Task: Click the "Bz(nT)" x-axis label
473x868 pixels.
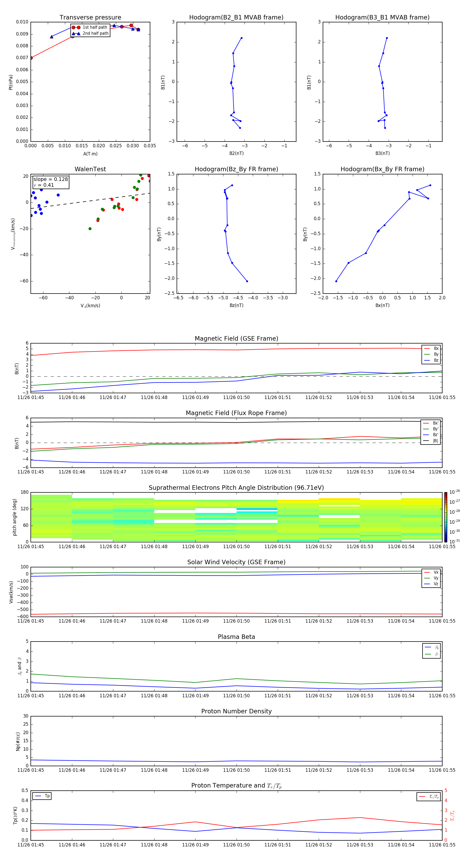Action: coord(236,306)
